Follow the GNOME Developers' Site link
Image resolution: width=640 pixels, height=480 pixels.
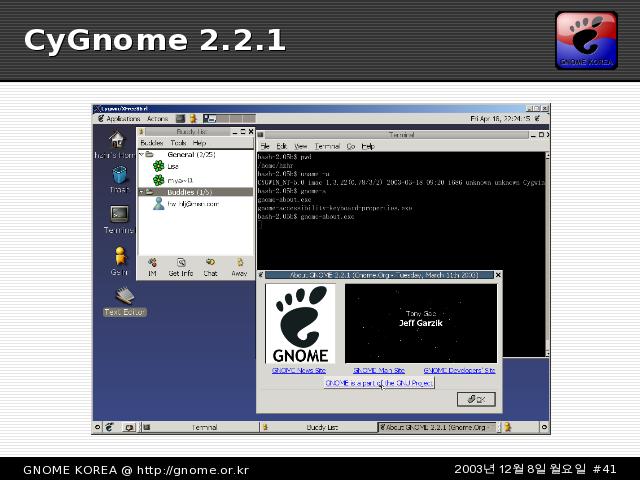(458, 370)
